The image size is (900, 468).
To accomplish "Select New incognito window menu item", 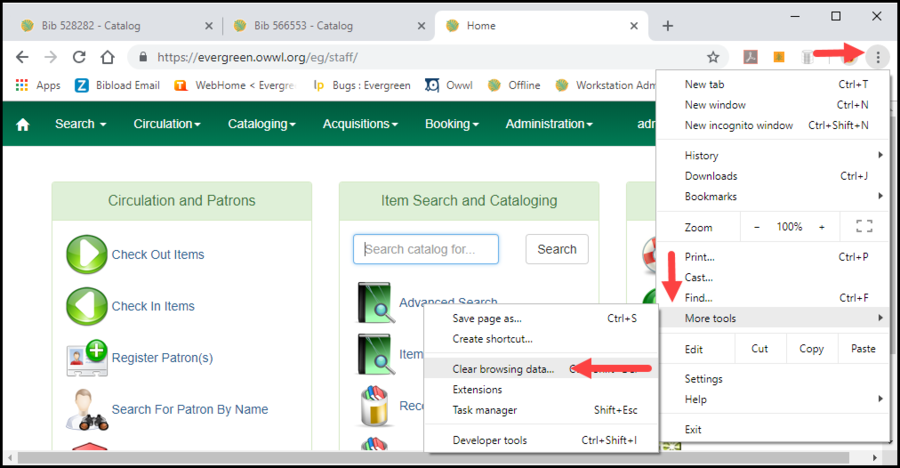I will point(774,125).
